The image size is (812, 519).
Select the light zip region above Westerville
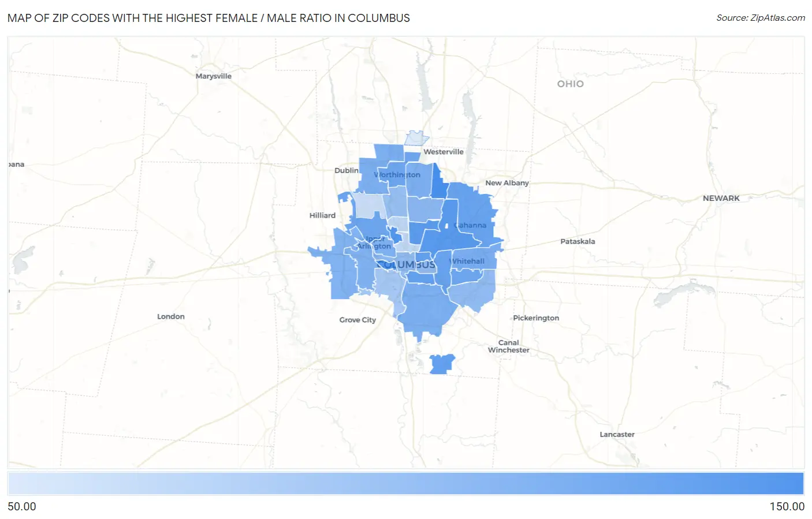point(416,138)
